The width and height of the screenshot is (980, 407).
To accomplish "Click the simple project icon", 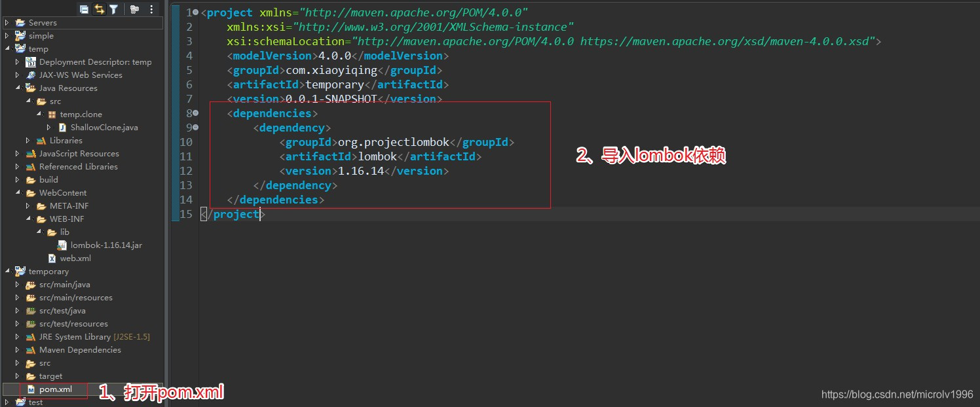I will coord(20,36).
